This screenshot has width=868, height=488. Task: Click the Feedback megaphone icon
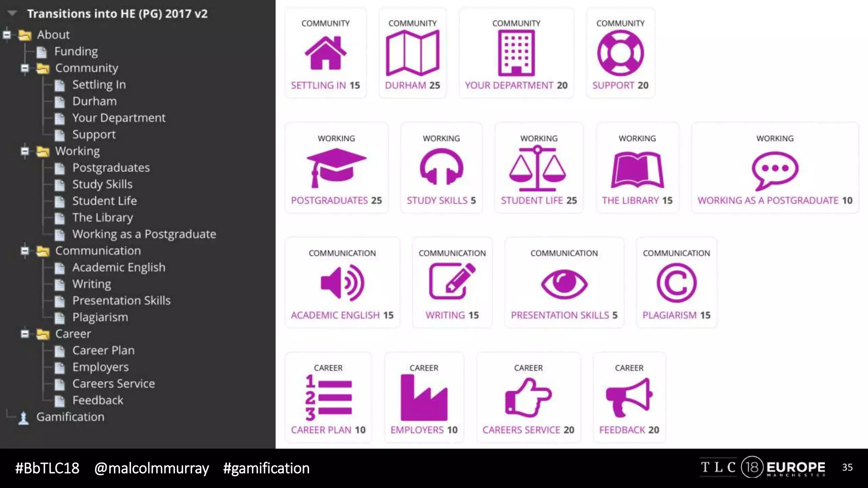click(x=629, y=397)
